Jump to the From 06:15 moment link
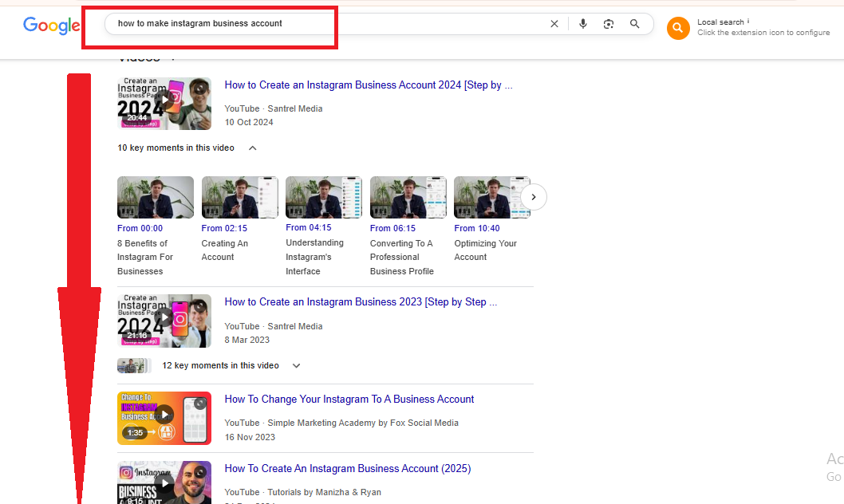844x504 pixels. pyautogui.click(x=393, y=228)
